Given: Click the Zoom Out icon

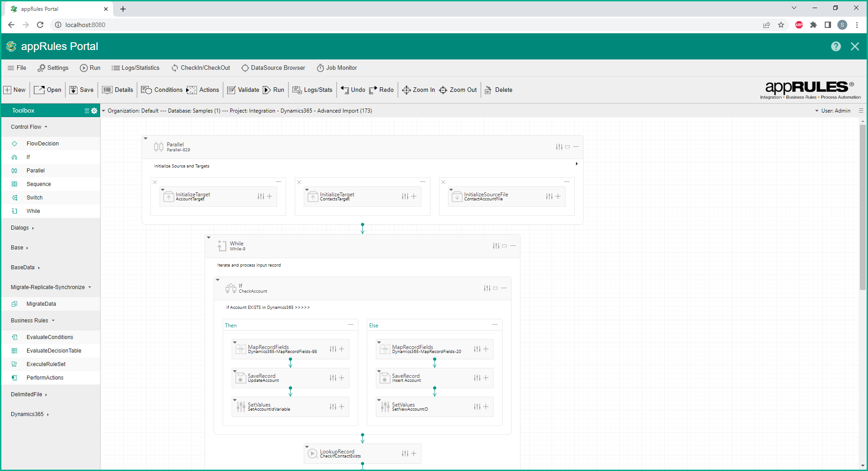Looking at the screenshot, I should tap(443, 90).
